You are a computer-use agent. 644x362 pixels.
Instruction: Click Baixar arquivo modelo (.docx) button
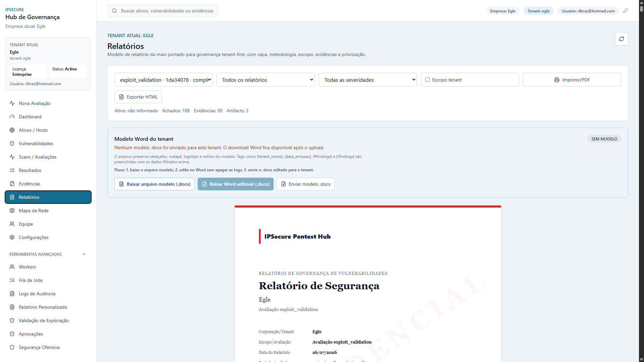[154, 184]
